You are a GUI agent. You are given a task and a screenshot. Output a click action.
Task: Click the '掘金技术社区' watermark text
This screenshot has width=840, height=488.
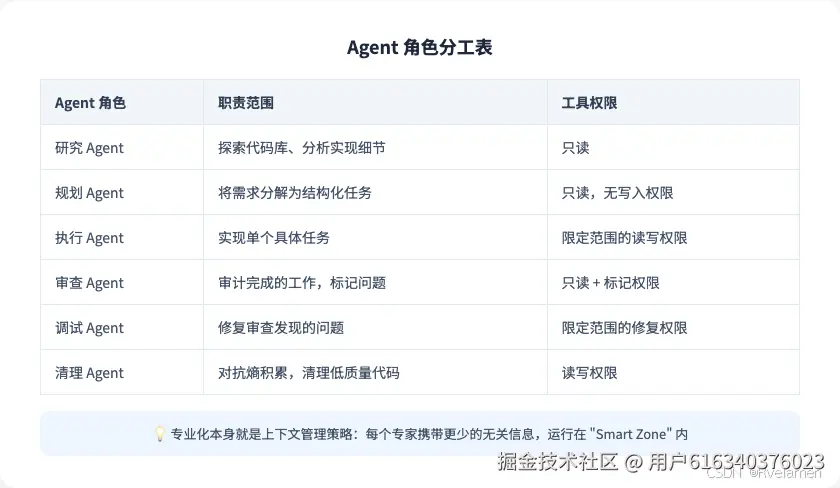coord(557,461)
